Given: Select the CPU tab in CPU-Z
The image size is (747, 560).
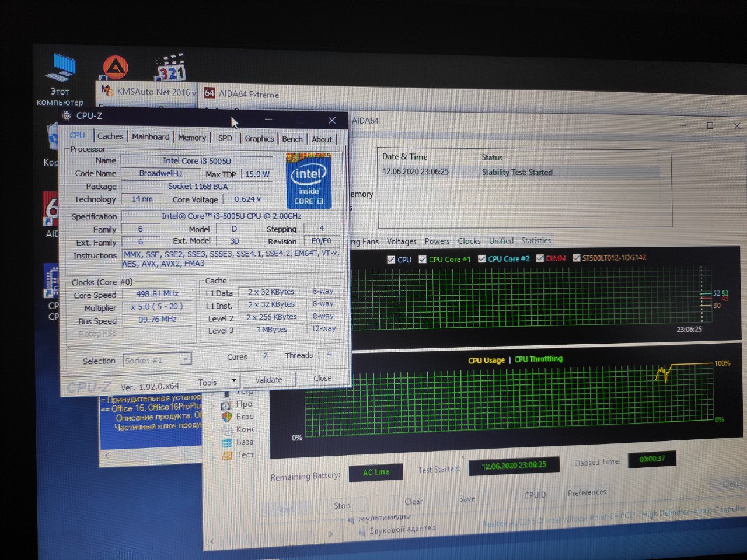Looking at the screenshot, I should click(77, 135).
